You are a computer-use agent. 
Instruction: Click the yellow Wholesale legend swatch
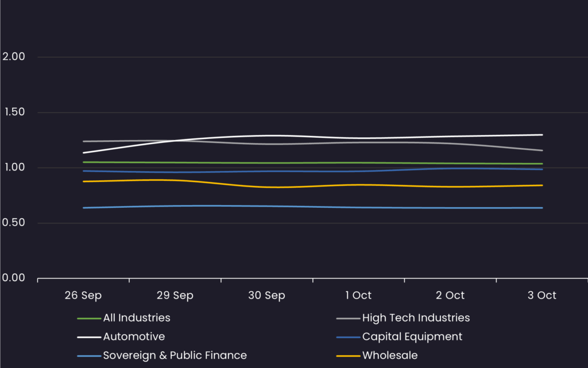pyautogui.click(x=348, y=356)
